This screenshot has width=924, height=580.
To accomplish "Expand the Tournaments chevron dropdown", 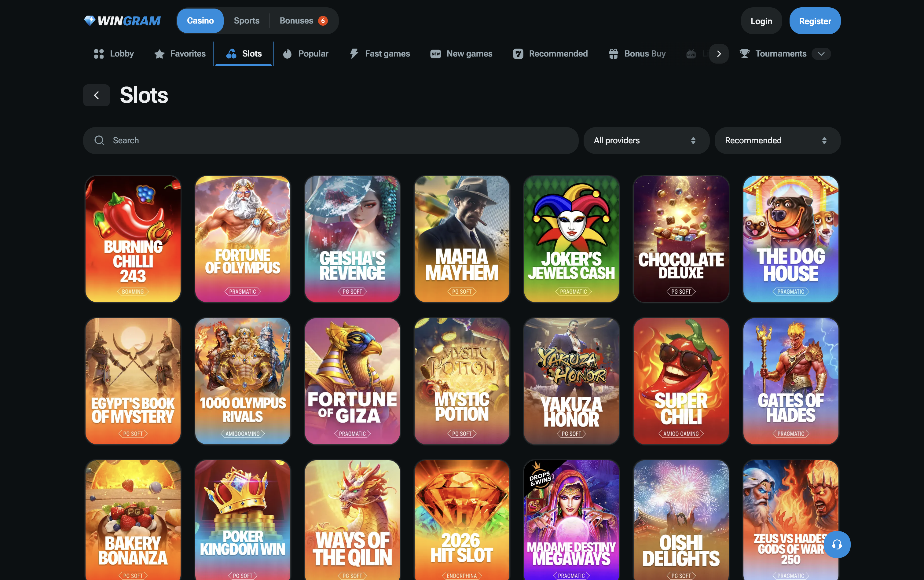I will 821,54.
